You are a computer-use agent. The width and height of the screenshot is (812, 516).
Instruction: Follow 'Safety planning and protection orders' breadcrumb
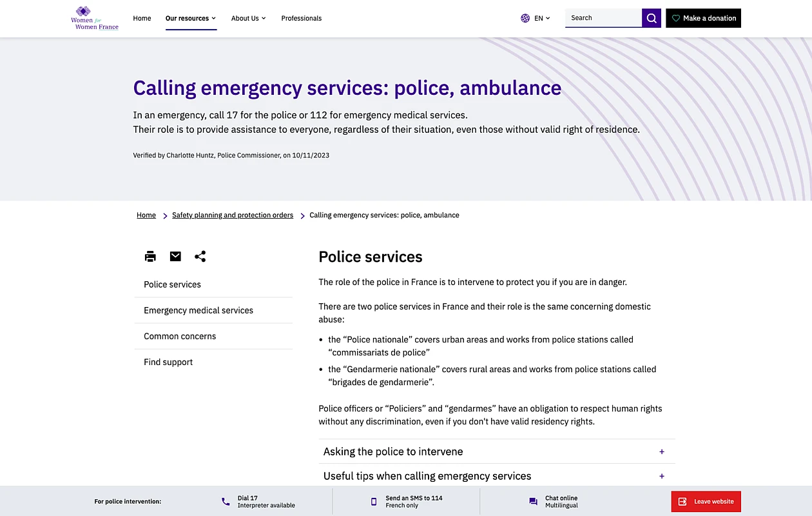pyautogui.click(x=233, y=215)
